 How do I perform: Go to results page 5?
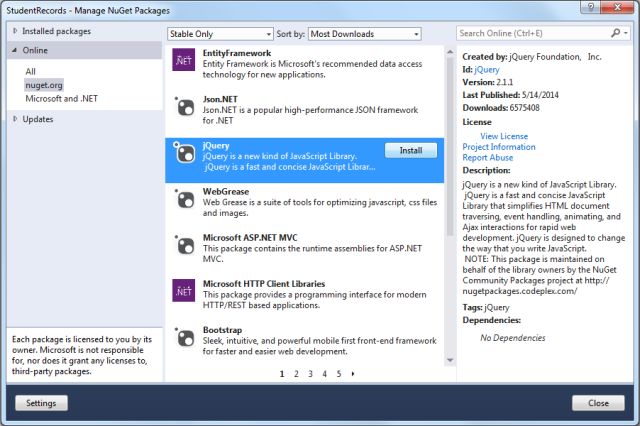(339, 374)
